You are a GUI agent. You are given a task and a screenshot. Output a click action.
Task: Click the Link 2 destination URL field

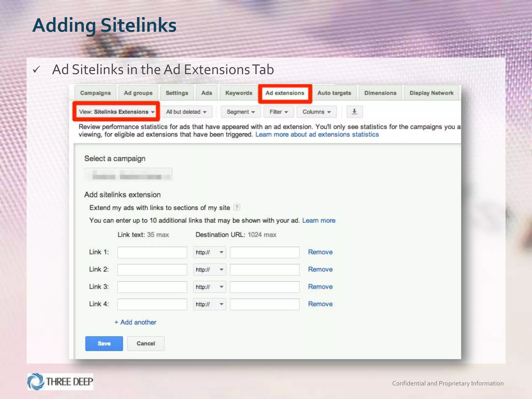pos(265,270)
